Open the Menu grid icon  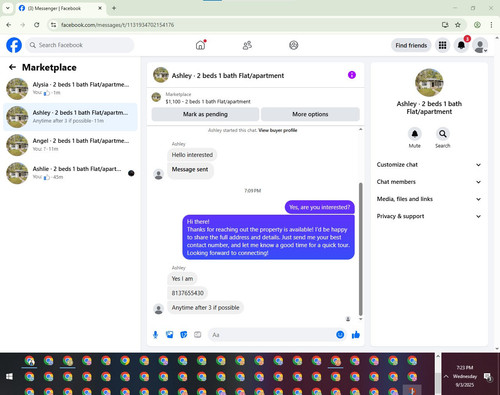pos(442,45)
